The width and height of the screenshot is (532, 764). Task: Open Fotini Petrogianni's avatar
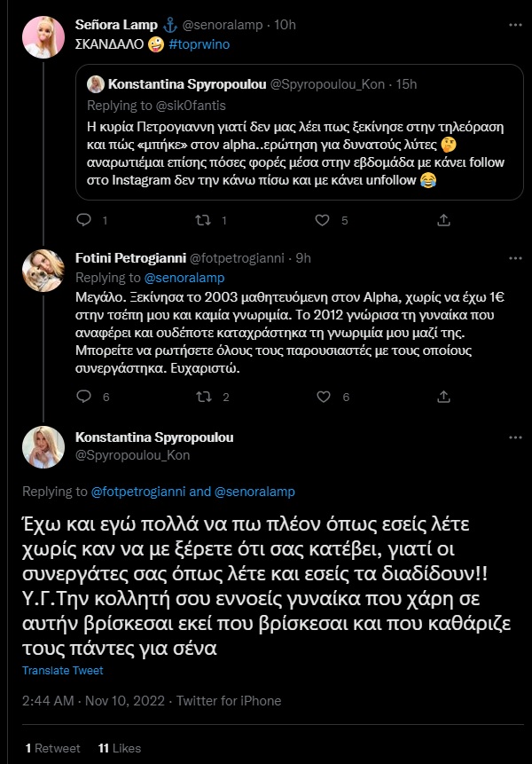tap(43, 270)
